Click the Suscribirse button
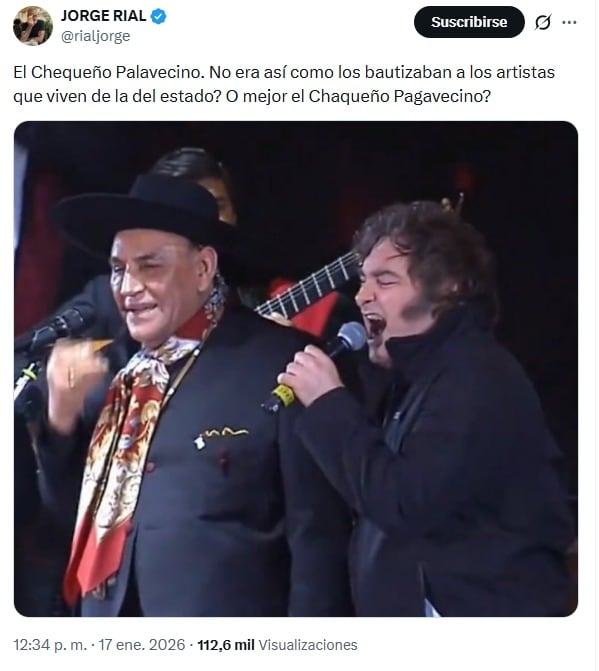The image size is (599, 671). [469, 22]
